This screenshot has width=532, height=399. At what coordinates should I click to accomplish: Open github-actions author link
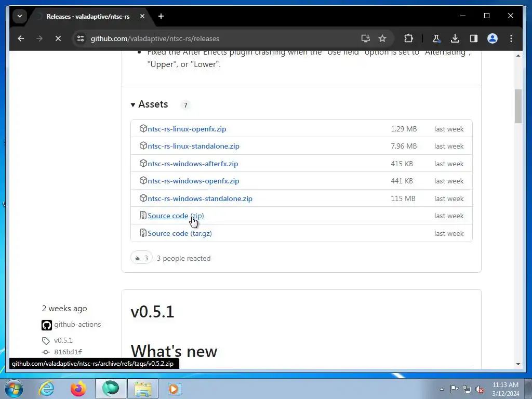click(x=77, y=324)
